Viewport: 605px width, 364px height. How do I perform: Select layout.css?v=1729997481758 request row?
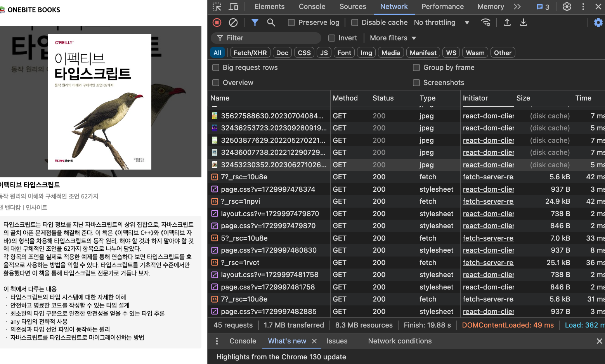click(x=406, y=275)
